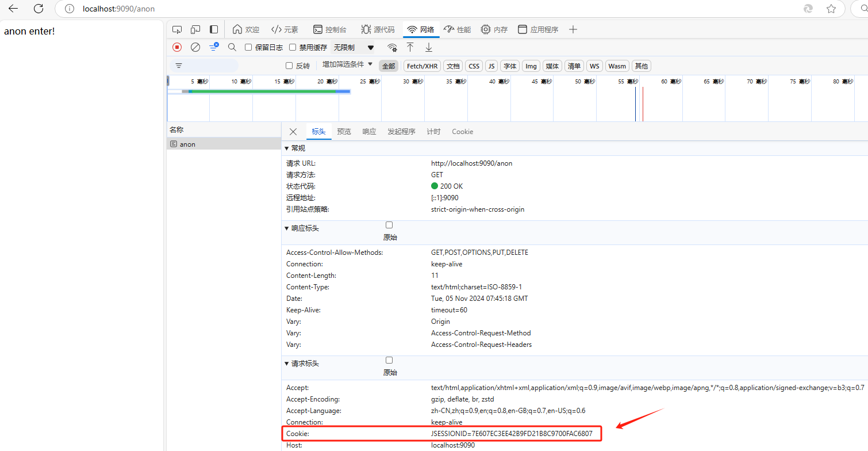Check the 反转 invert checkbox
Viewport: 868px width, 451px height.
coord(289,66)
